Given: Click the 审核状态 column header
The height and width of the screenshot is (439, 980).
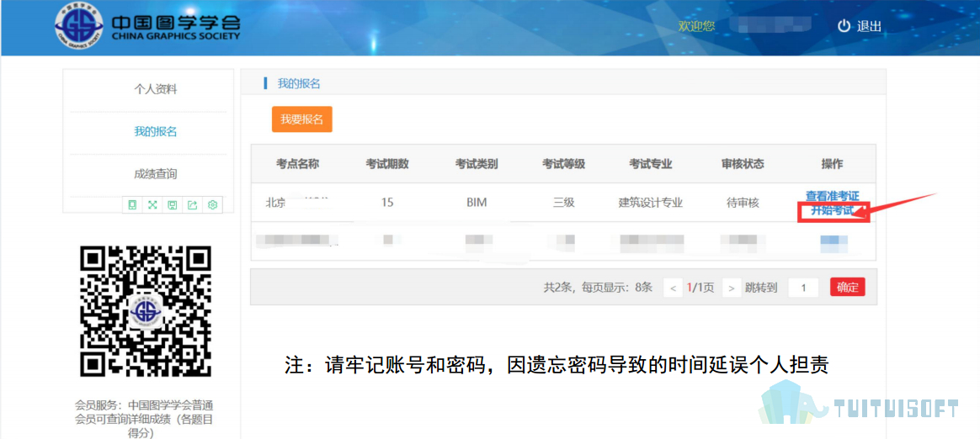Looking at the screenshot, I should point(743,164).
